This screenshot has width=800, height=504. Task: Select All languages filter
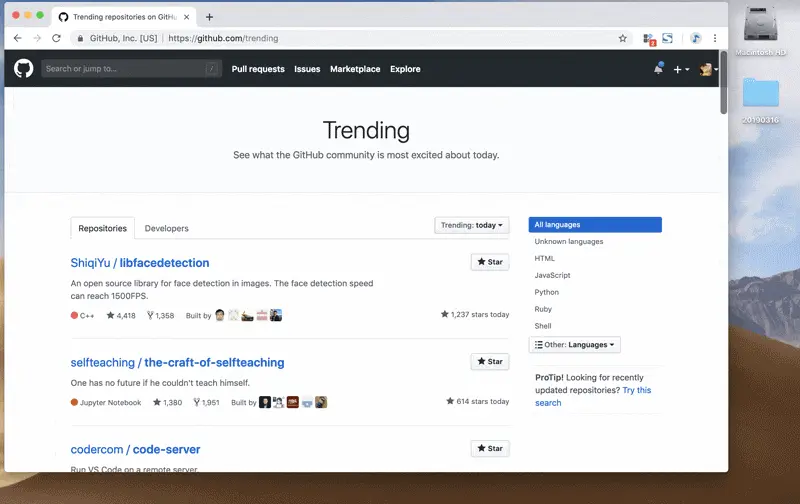coord(595,224)
